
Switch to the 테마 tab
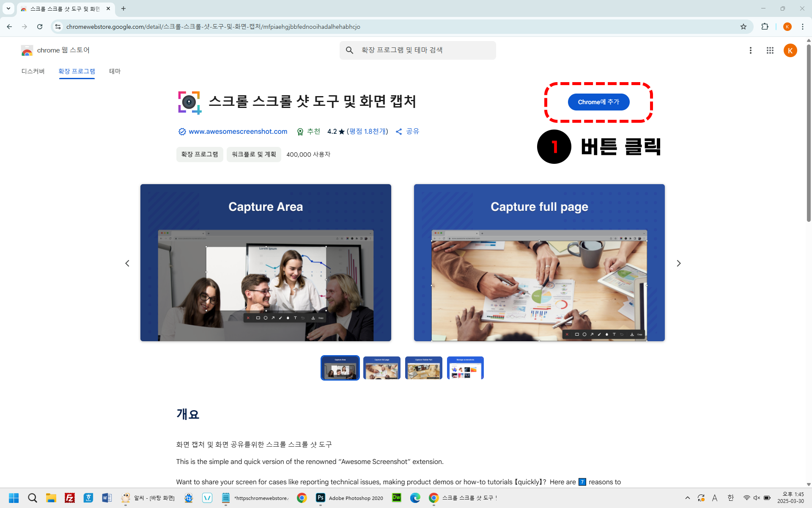(115, 71)
